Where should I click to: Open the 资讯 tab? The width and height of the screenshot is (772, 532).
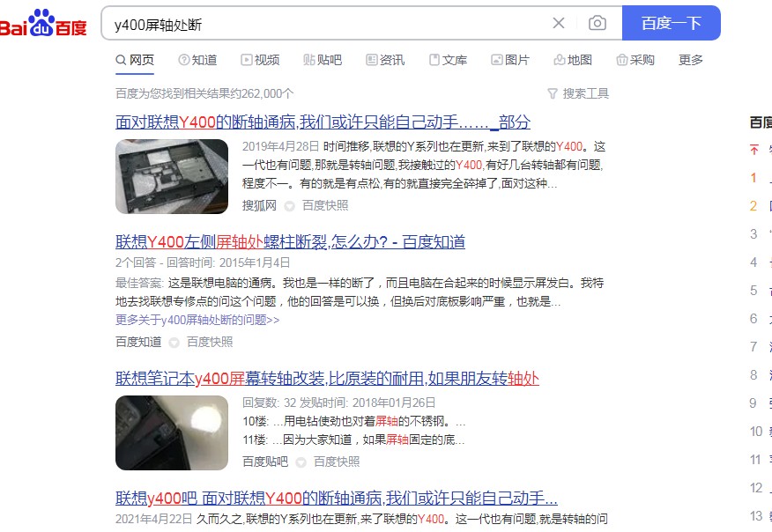385,60
